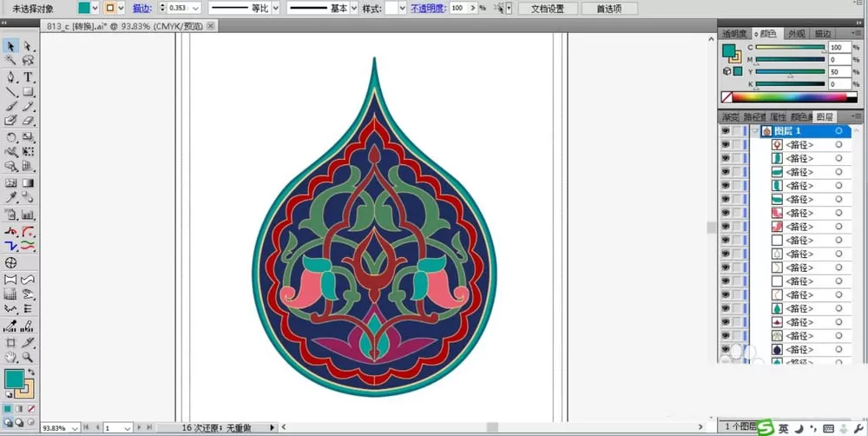The image size is (868, 436).
Task: Open the 基本 brush definition dropdown
Action: [x=354, y=8]
